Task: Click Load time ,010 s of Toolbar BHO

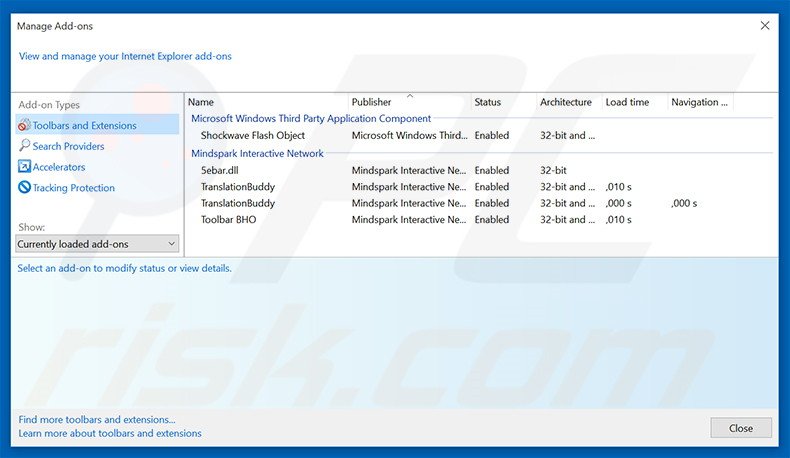Action: tap(618, 219)
